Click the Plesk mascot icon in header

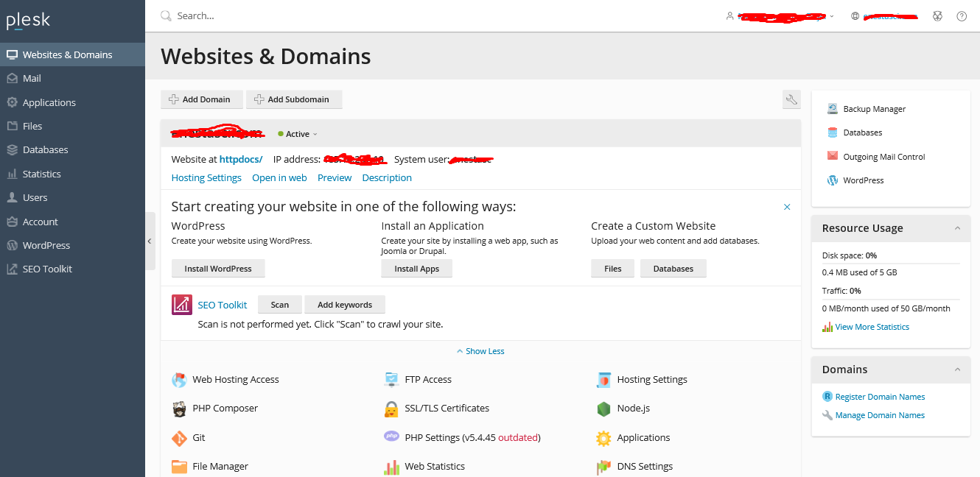937,15
